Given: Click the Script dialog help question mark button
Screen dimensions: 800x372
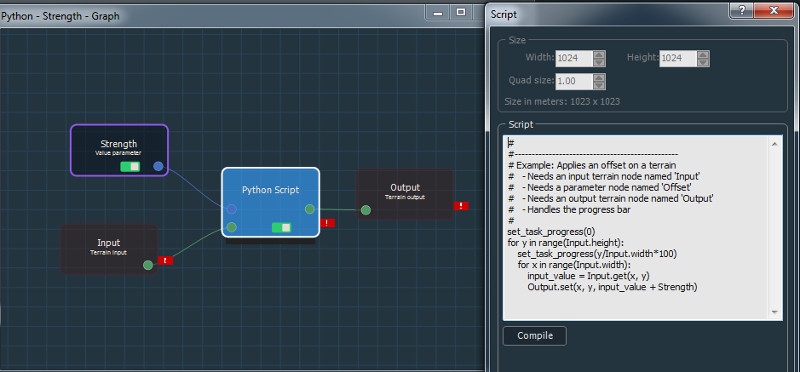Looking at the screenshot, I should point(742,10).
